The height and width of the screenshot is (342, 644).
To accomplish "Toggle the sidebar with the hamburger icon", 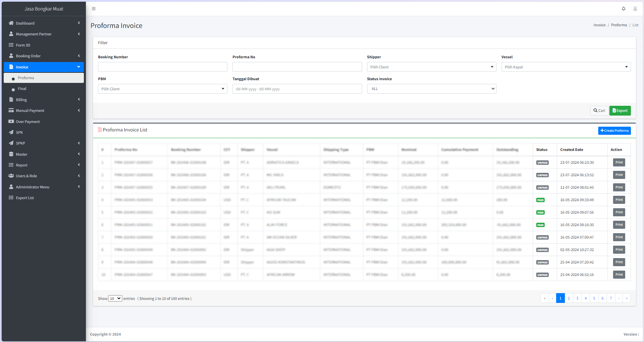I will point(94,8).
